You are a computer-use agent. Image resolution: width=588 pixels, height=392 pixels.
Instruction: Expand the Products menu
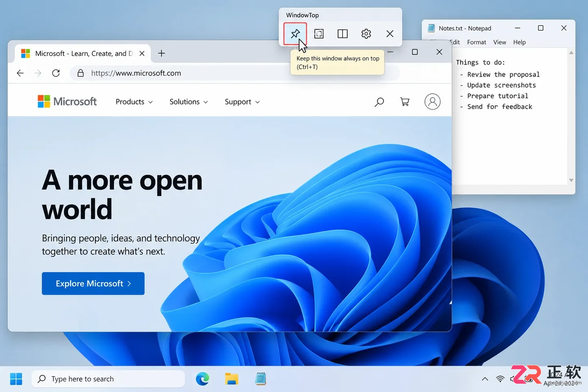(134, 102)
